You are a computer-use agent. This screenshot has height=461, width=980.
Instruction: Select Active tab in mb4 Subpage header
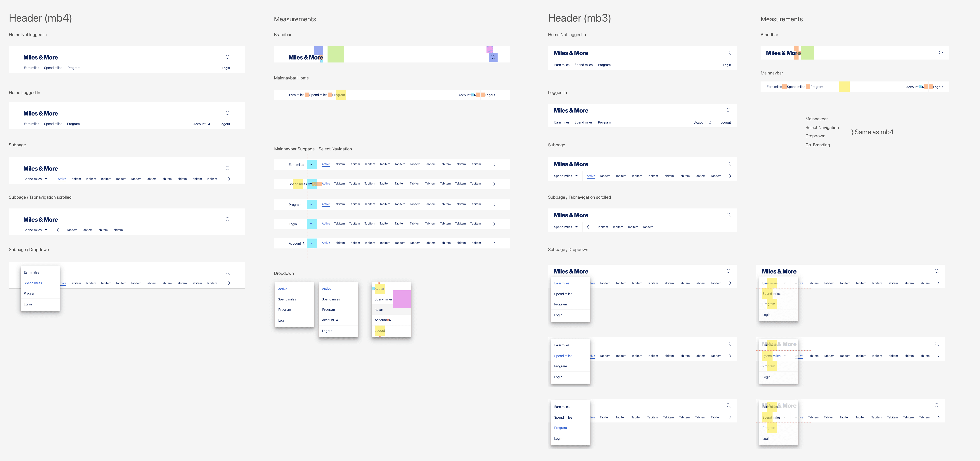click(62, 179)
